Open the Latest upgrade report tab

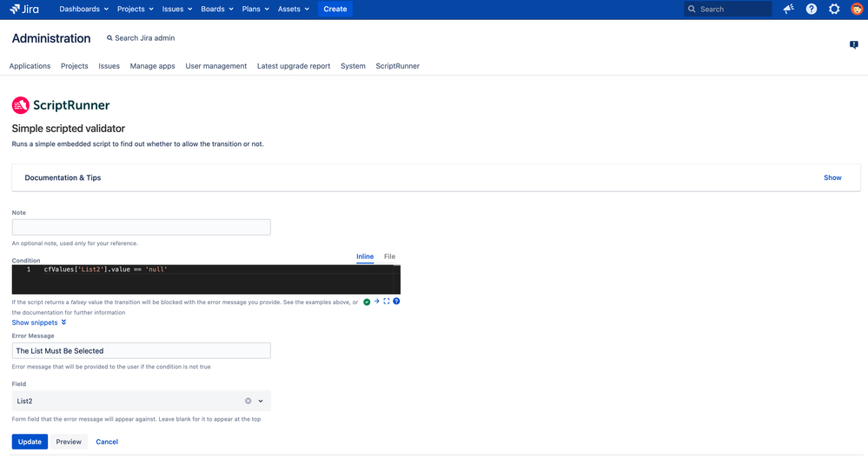tap(294, 66)
